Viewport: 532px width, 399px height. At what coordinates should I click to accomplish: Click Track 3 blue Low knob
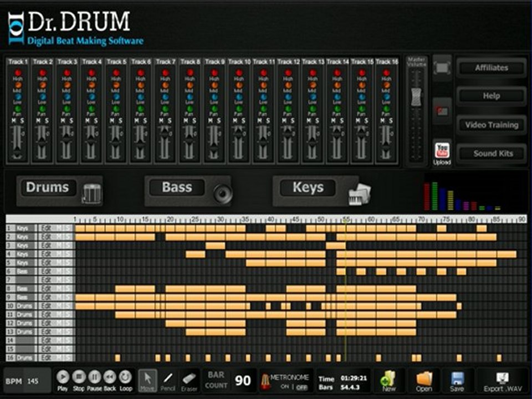(x=67, y=97)
